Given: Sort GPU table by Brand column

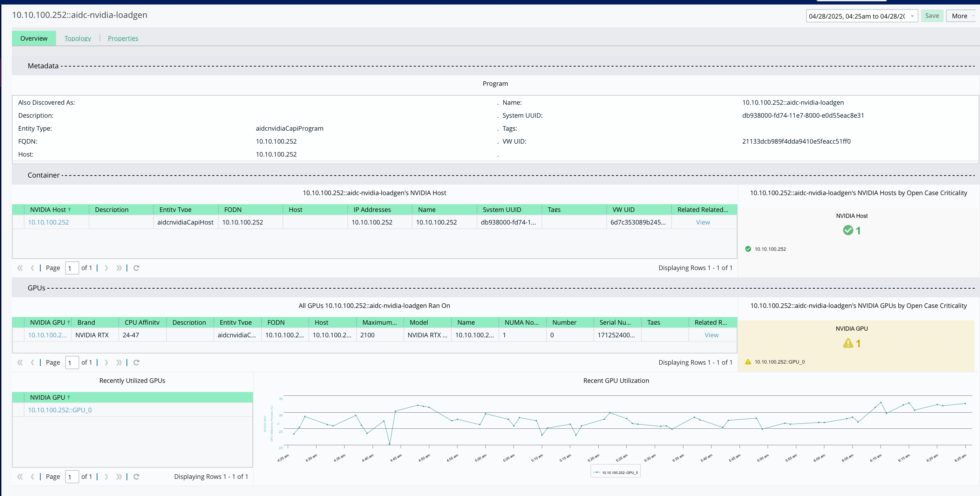Looking at the screenshot, I should click(x=95, y=322).
